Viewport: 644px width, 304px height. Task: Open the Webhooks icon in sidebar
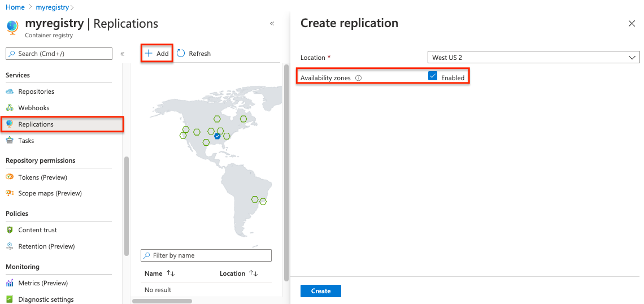tap(10, 108)
